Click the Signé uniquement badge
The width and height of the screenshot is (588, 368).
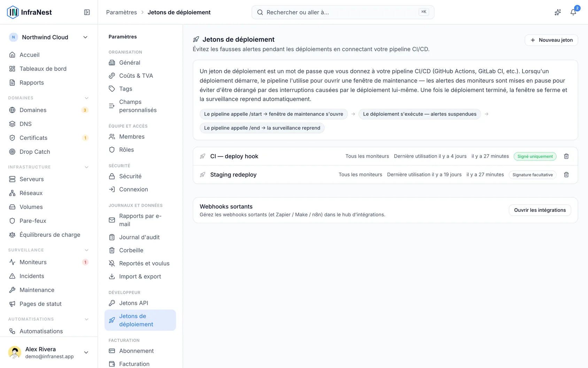click(535, 156)
